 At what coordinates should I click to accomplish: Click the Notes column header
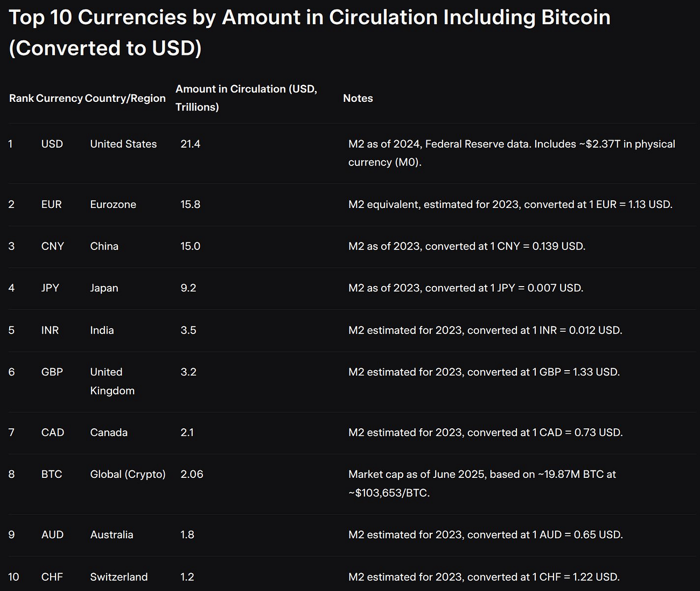click(x=358, y=98)
